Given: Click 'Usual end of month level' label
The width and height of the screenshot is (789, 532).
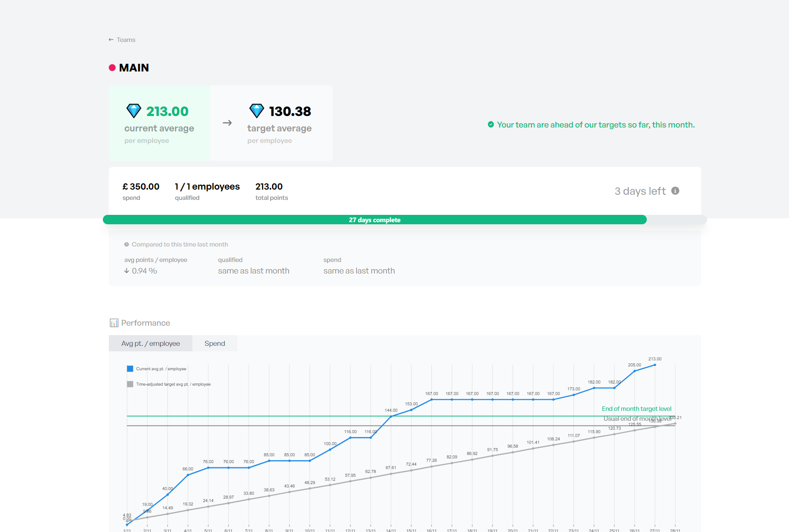Looking at the screenshot, I should pyautogui.click(x=637, y=419).
